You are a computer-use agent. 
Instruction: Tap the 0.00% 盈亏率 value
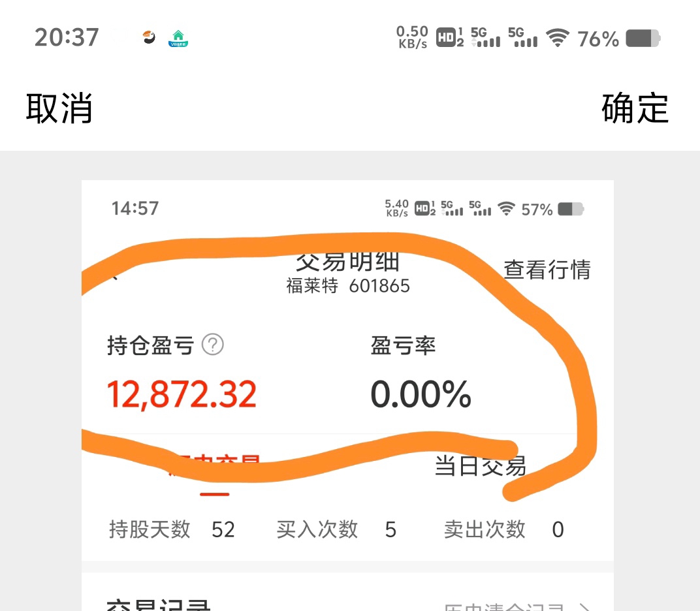tap(421, 394)
